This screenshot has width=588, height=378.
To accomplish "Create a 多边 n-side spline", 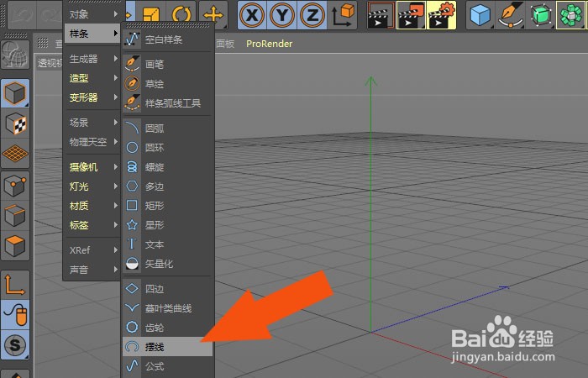I will click(168, 186).
